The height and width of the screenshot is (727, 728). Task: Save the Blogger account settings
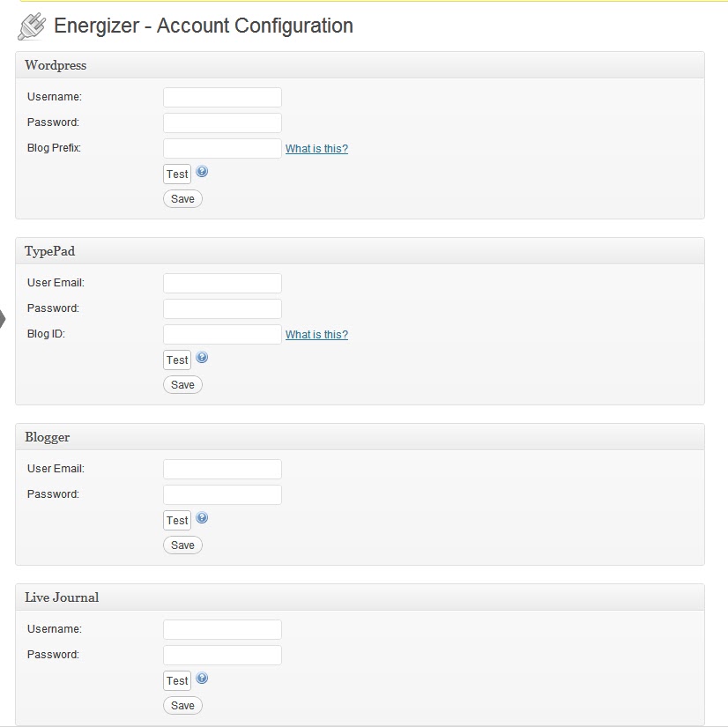point(182,545)
